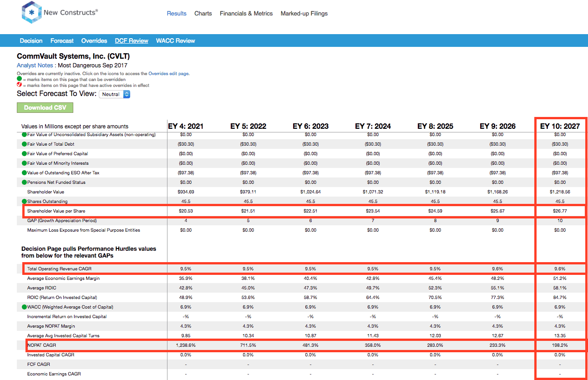
Task: Click the $26.77 shareholder value per share cell
Action: point(560,211)
